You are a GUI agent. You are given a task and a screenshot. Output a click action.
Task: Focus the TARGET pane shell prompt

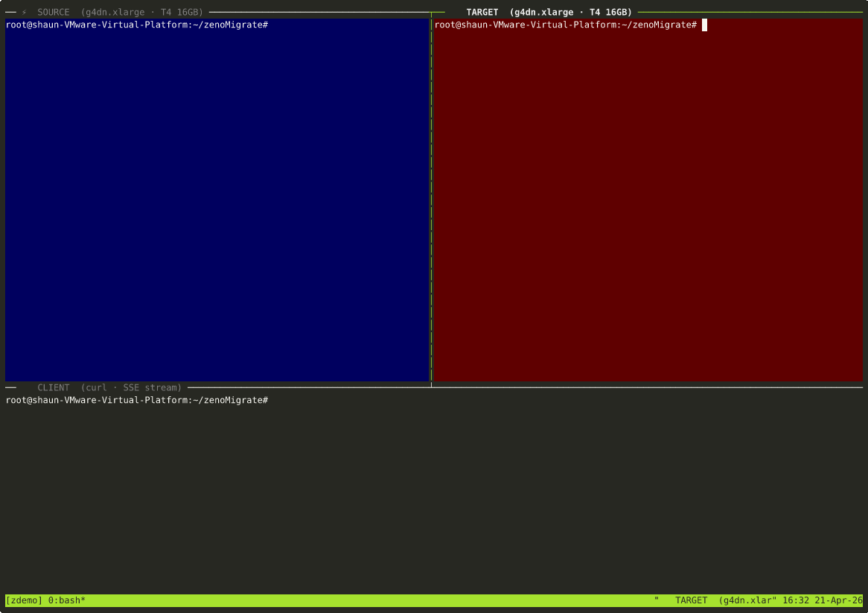pyautogui.click(x=566, y=25)
